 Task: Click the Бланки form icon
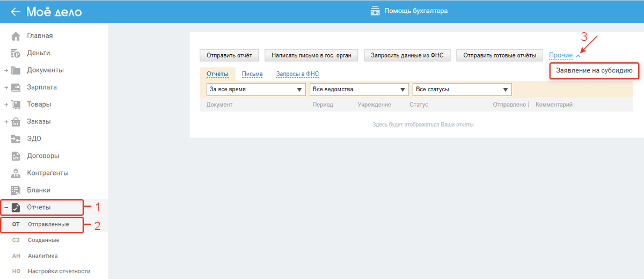pos(16,190)
